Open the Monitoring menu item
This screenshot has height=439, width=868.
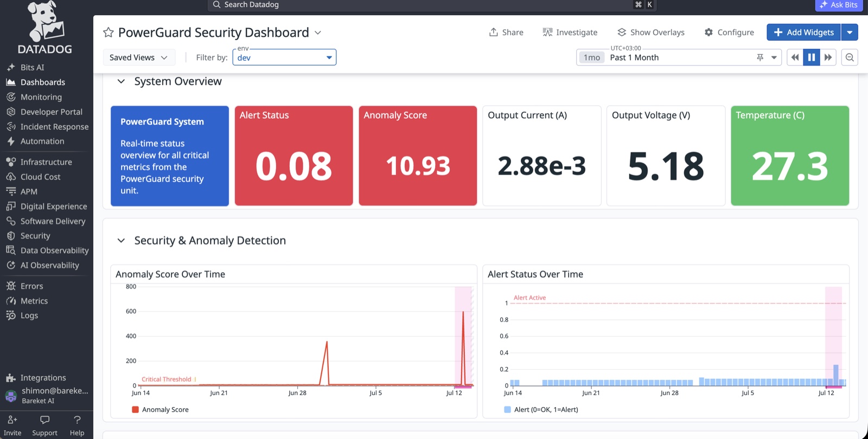[x=41, y=97]
